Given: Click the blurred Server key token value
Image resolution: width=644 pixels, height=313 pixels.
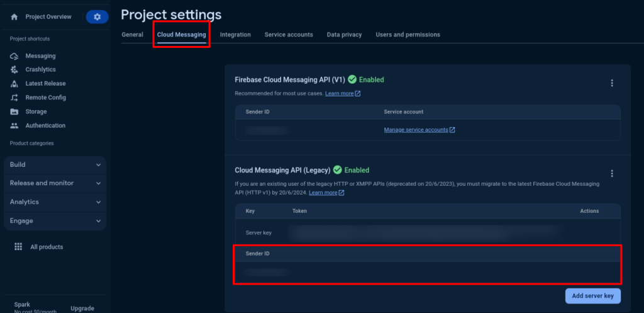Looking at the screenshot, I should pyautogui.click(x=425, y=233).
